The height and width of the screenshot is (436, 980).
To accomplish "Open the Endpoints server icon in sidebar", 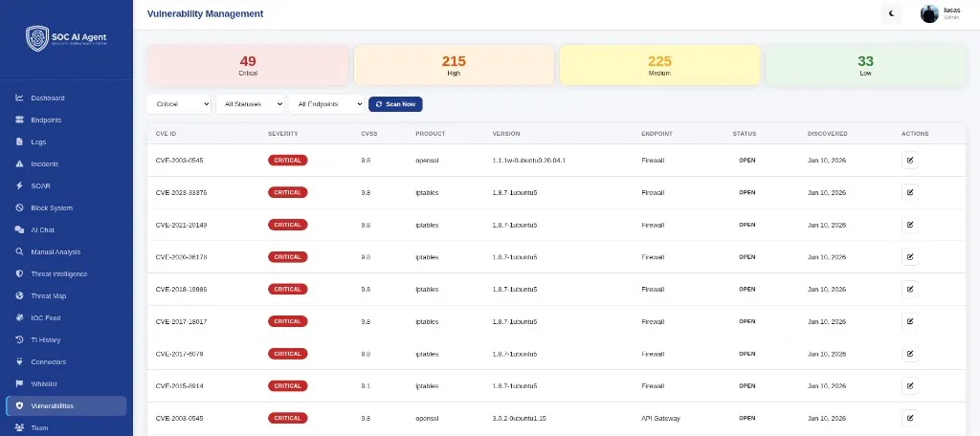I will pyautogui.click(x=19, y=120).
